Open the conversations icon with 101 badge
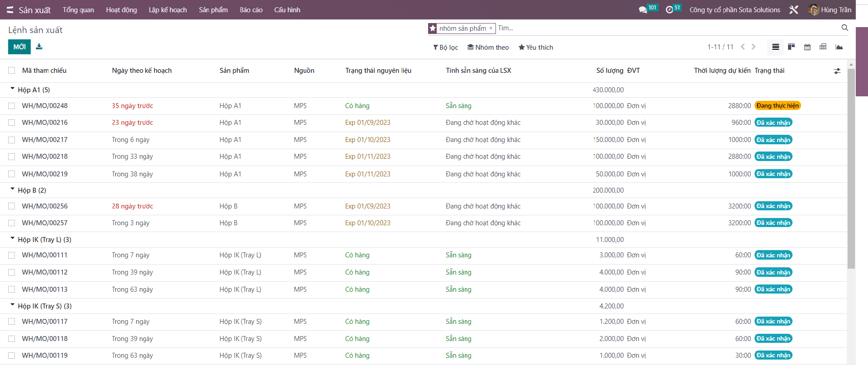The image size is (868, 365). [x=643, y=10]
